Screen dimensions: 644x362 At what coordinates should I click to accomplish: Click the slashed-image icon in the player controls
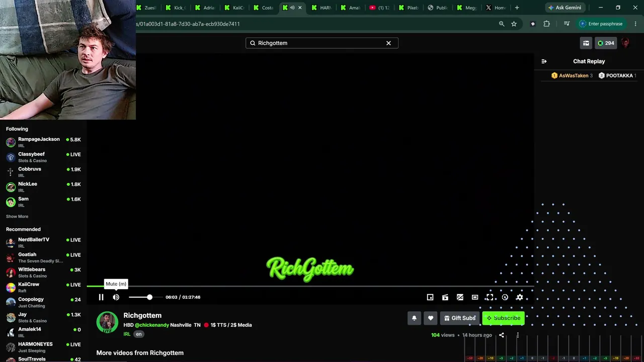[x=460, y=297]
